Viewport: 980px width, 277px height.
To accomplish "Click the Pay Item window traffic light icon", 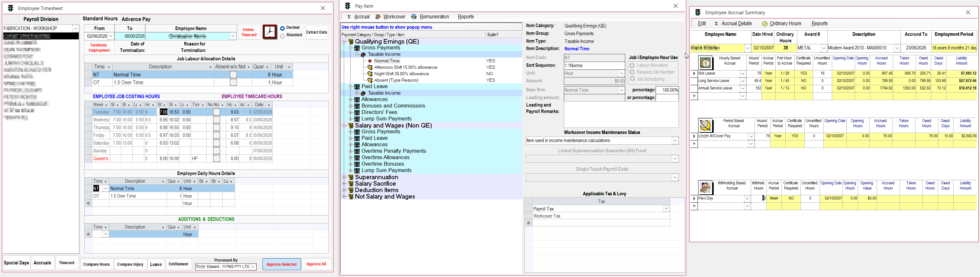I will (348, 6).
